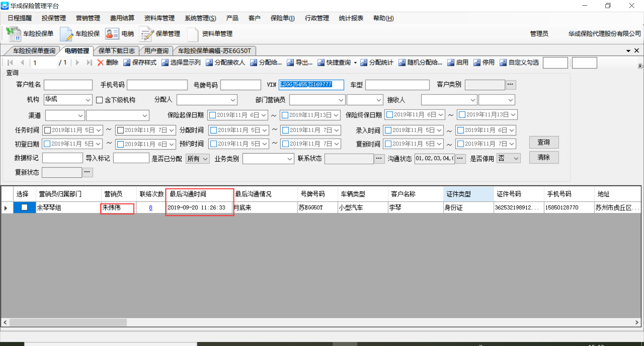
Task: Switch to the 保单下载日志 tab
Action: click(116, 51)
